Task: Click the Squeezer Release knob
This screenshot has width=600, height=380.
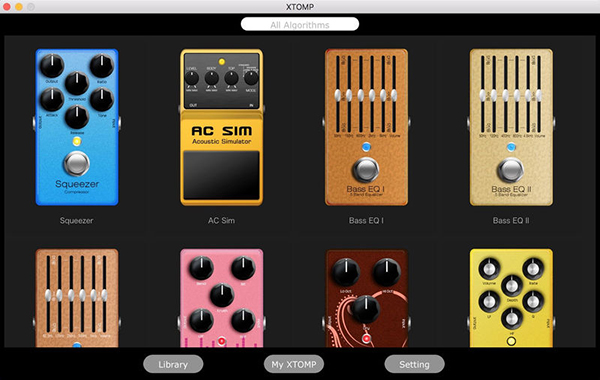Action: click(77, 117)
